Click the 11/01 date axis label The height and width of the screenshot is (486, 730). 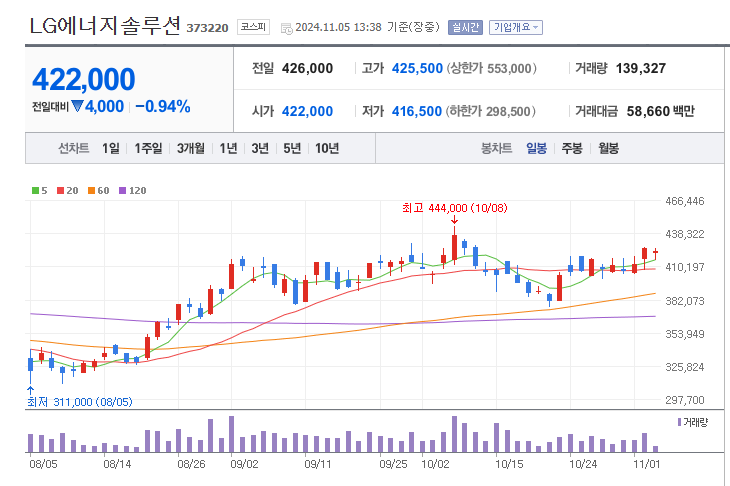click(x=647, y=464)
